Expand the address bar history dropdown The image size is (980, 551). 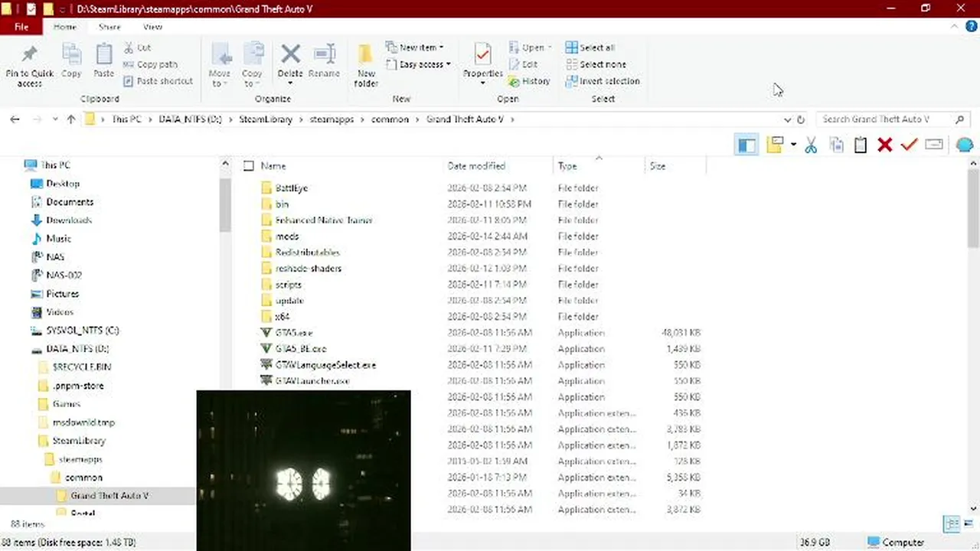[x=787, y=119]
